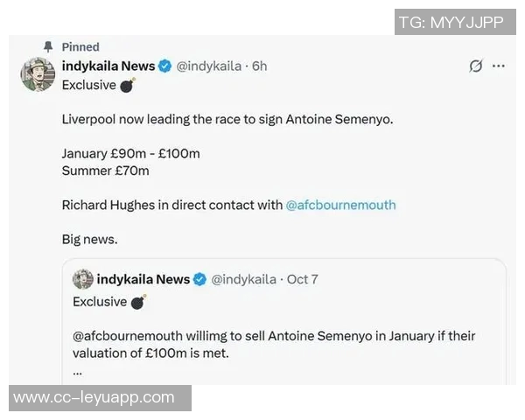Click the pin icon above the tweet
Image resolution: width=525 pixels, height=420 pixels.
coord(48,46)
